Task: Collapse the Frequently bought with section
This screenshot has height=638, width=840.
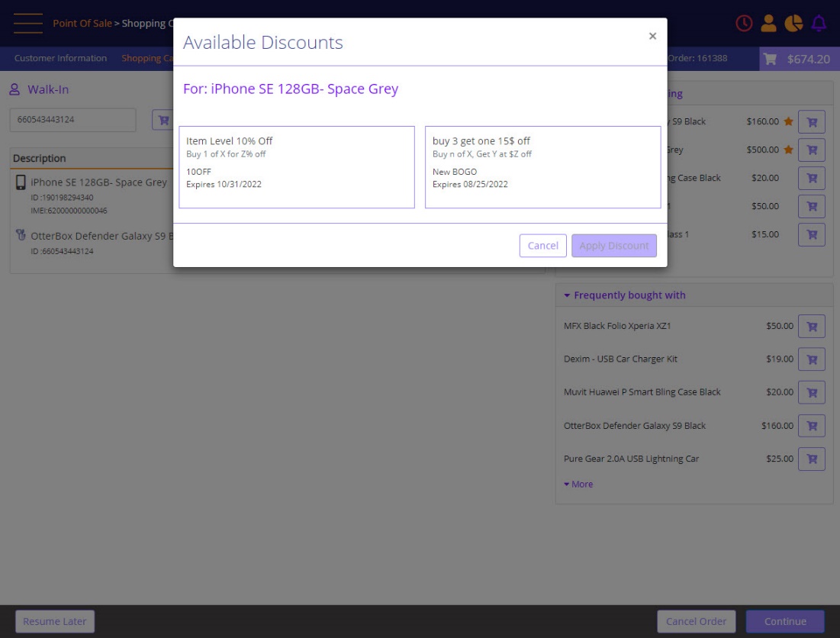Action: (x=567, y=295)
